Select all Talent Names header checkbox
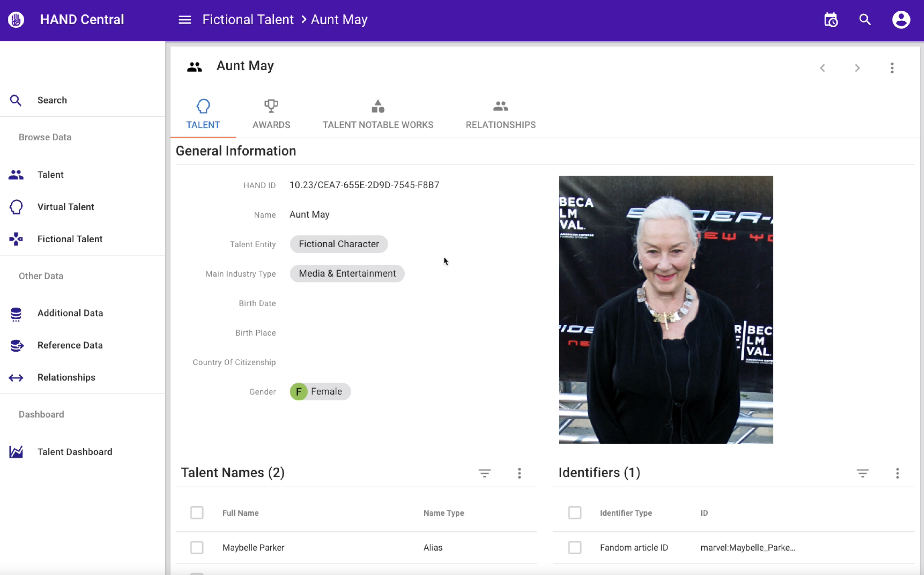Screen dimensions: 924x575 (x=197, y=513)
